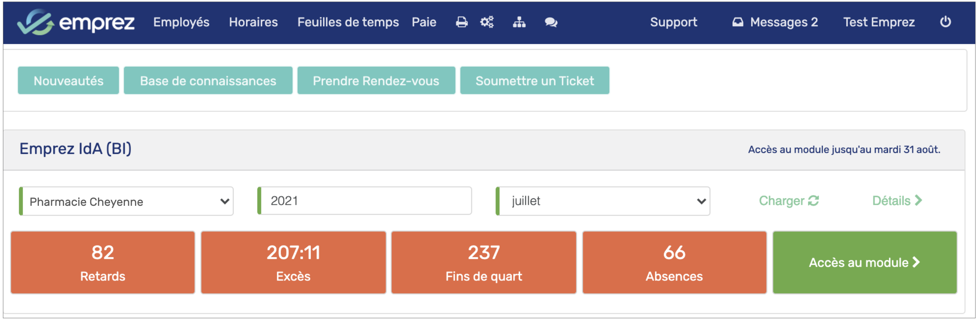Click the 2021 year input field
Screen dimensions: 980x323
[365, 201]
